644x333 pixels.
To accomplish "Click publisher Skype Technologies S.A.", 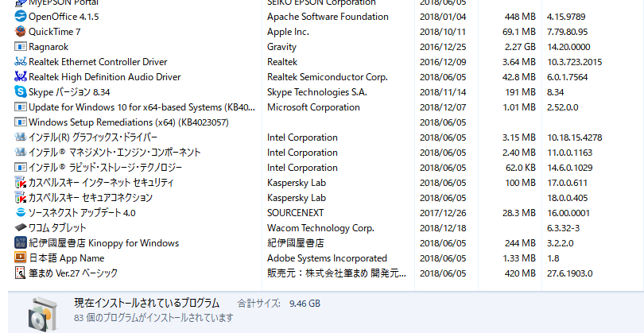I will (317, 92).
